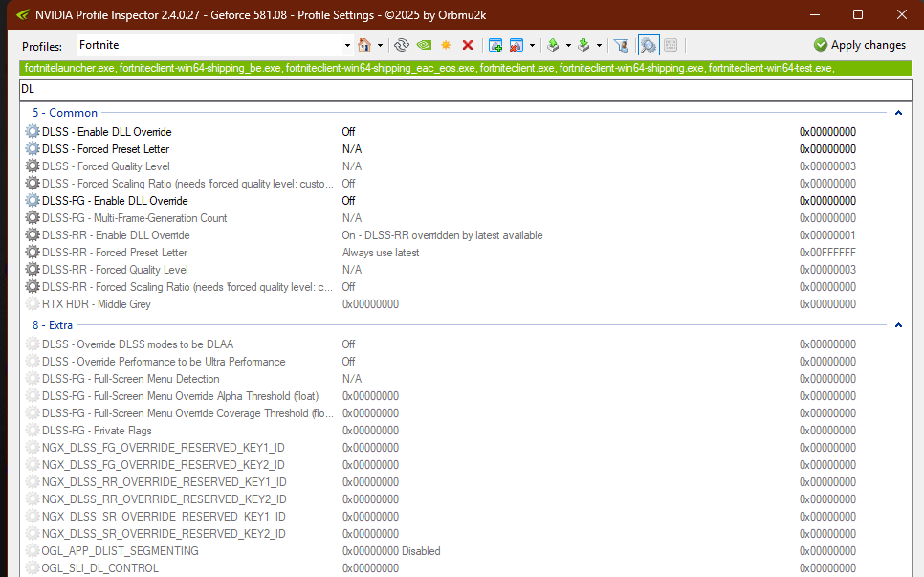Image resolution: width=924 pixels, height=577 pixels.
Task: Click the DL search filter field
Action: pos(466,89)
